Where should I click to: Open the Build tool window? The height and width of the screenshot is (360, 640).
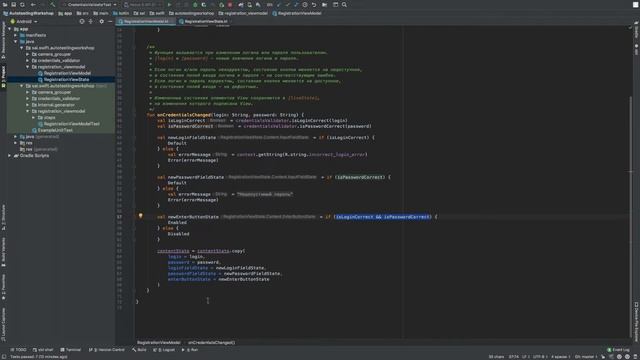point(139,350)
